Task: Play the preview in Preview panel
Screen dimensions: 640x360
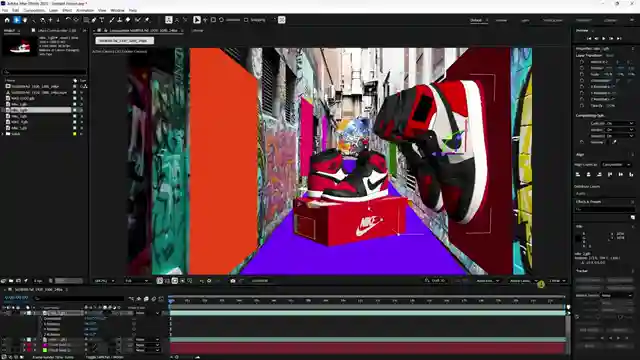Action: tap(604, 38)
